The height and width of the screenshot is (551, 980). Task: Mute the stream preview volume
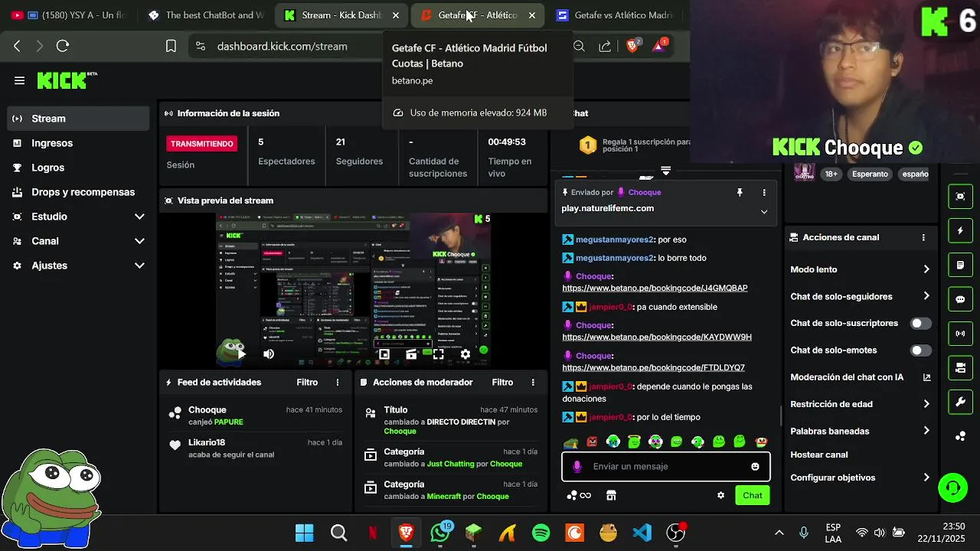[269, 354]
